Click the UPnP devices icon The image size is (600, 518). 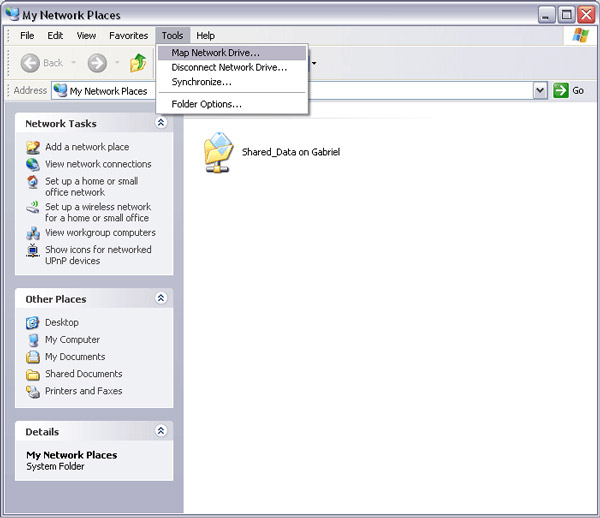click(x=33, y=250)
